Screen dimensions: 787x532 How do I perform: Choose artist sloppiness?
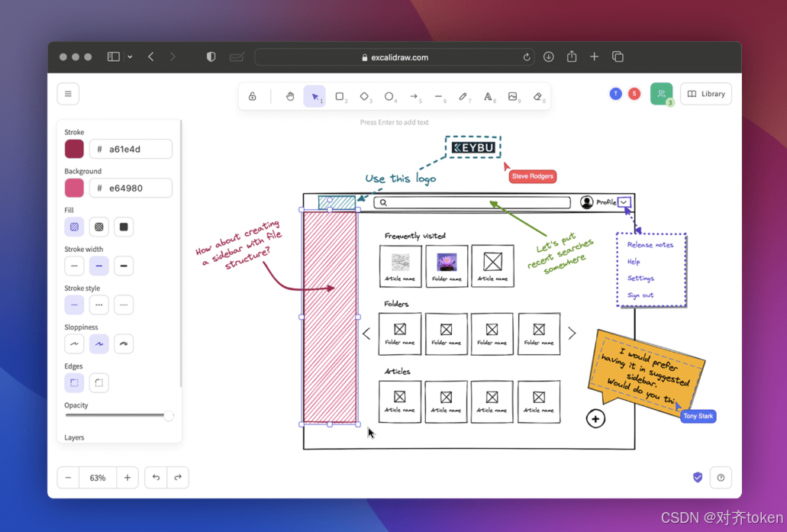coord(99,343)
